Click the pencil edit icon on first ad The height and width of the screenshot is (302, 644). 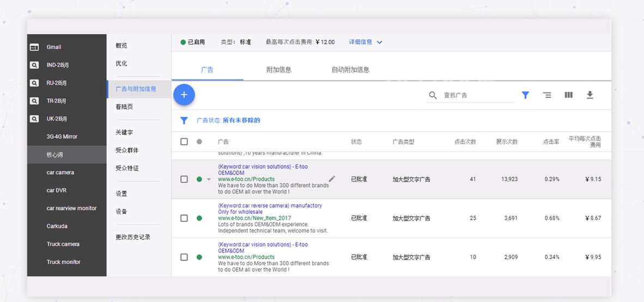pyautogui.click(x=332, y=179)
